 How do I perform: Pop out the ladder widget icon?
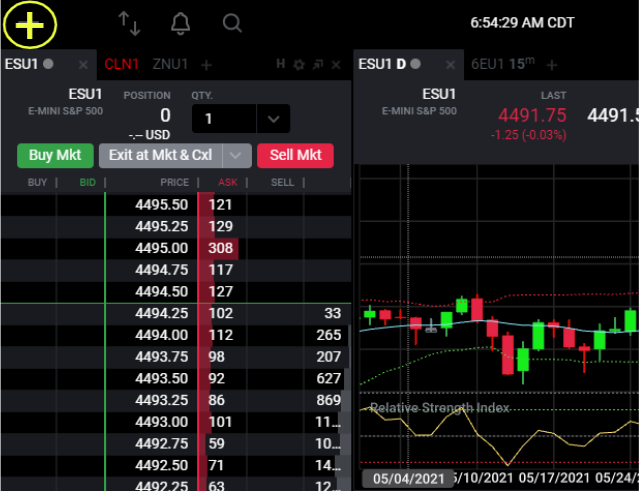318,64
